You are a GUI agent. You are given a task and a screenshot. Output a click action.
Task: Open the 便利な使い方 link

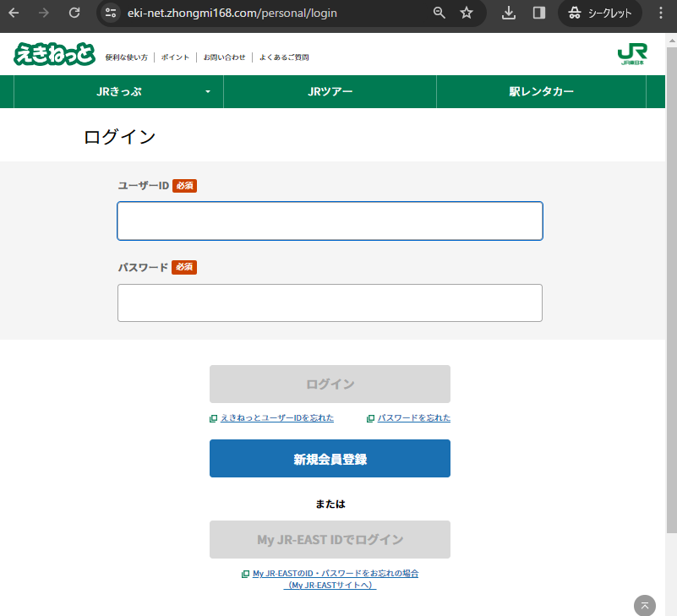point(127,57)
